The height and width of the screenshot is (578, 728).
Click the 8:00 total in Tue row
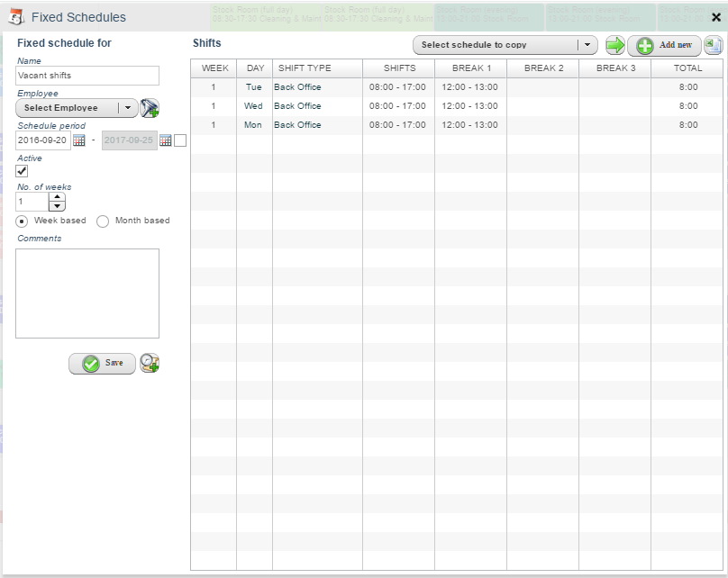tap(688, 87)
